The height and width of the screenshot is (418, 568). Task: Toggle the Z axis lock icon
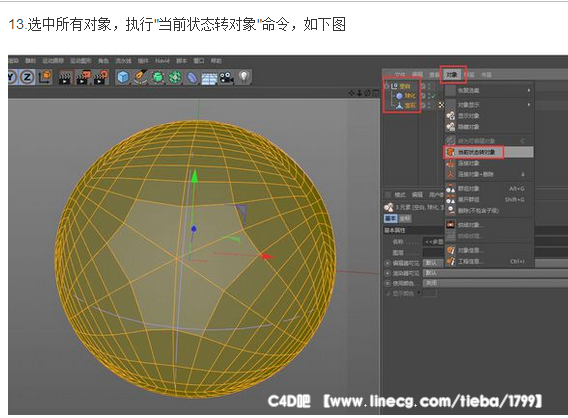pyautogui.click(x=27, y=77)
